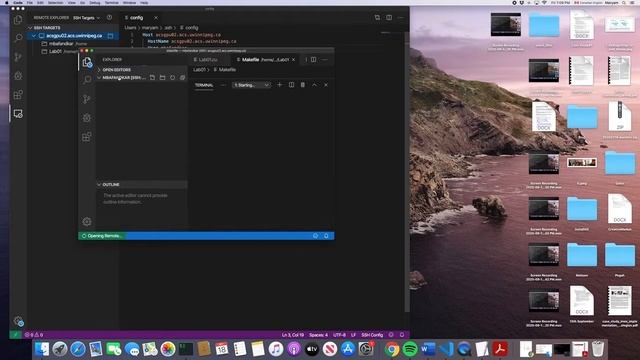The image size is (640, 360).
Task: Open Search in the back window activity bar
Action: point(18,38)
